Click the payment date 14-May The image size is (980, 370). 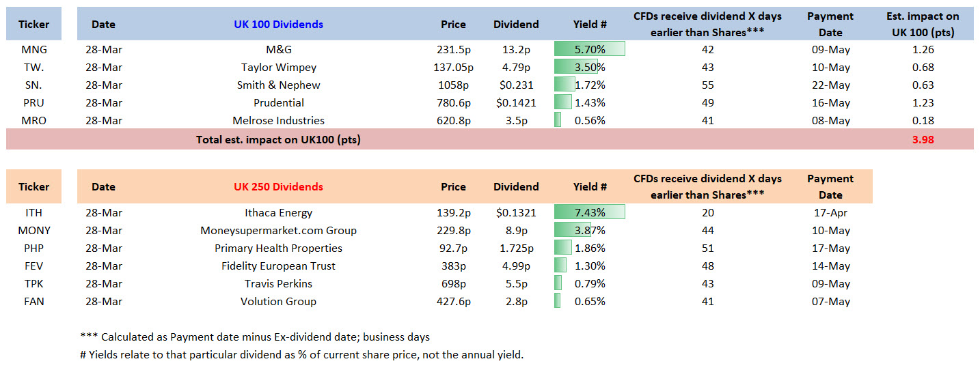pos(830,266)
